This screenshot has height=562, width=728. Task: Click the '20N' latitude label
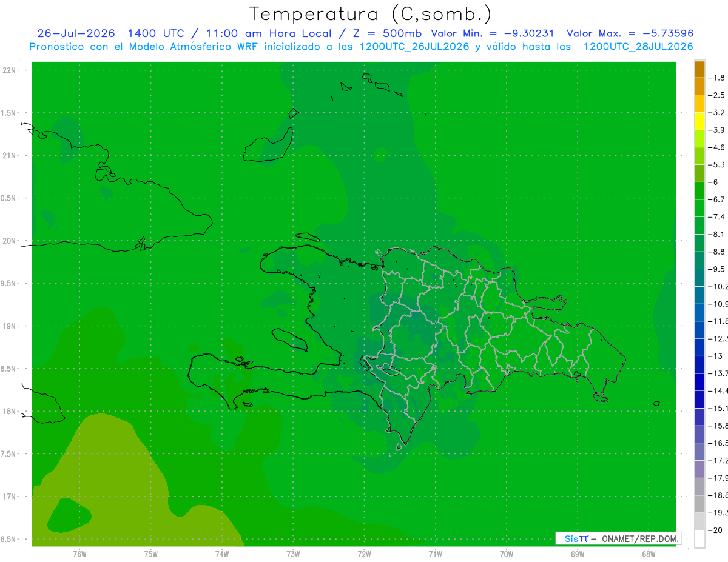9,241
